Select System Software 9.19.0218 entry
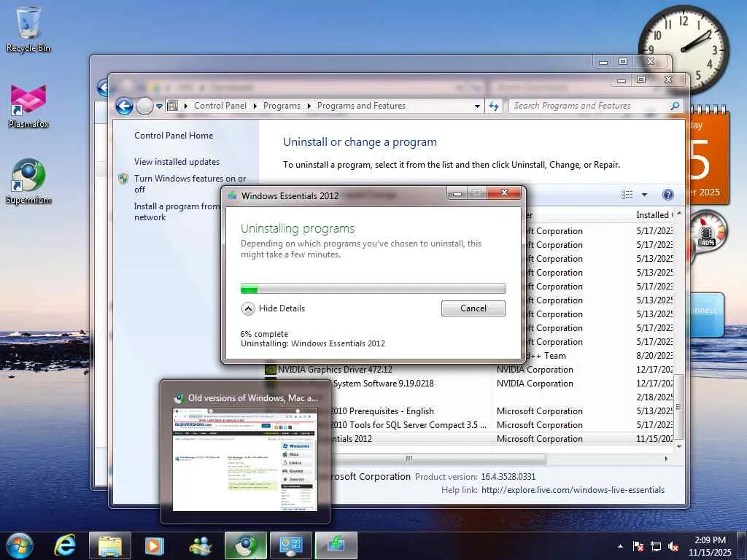Image resolution: width=747 pixels, height=560 pixels. 468,384
